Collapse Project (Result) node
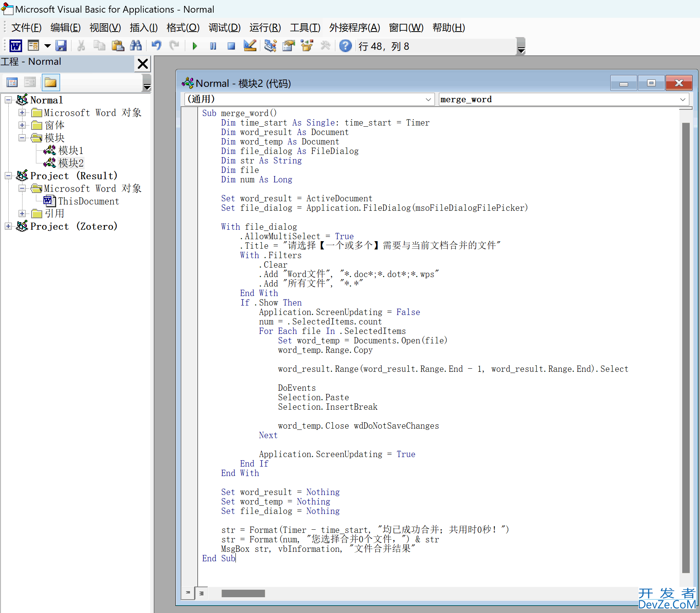This screenshot has width=700, height=613. [8, 176]
